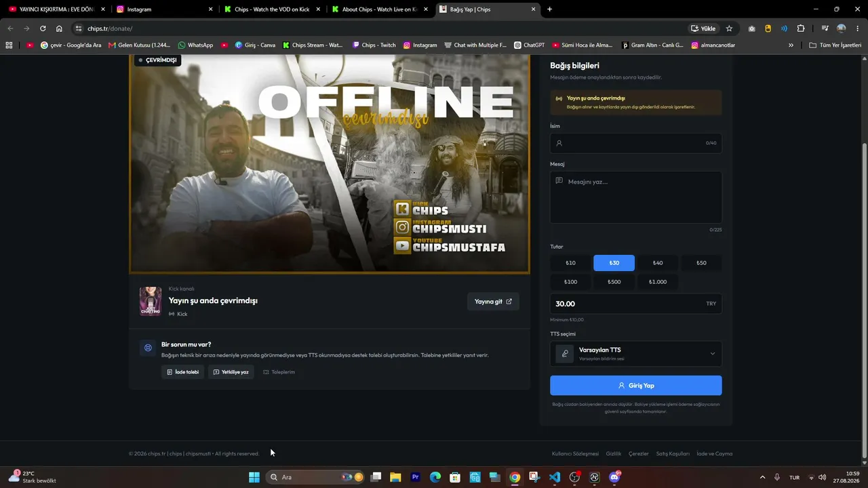The height and width of the screenshot is (488, 868).
Task: Switch to the Instagram browser tab
Action: pyautogui.click(x=163, y=9)
